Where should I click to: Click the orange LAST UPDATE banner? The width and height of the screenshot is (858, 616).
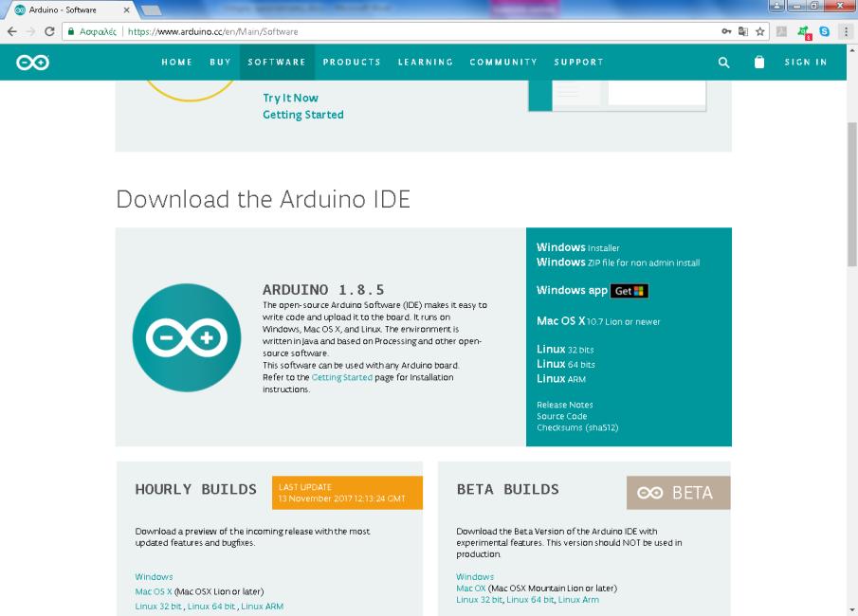347,493
